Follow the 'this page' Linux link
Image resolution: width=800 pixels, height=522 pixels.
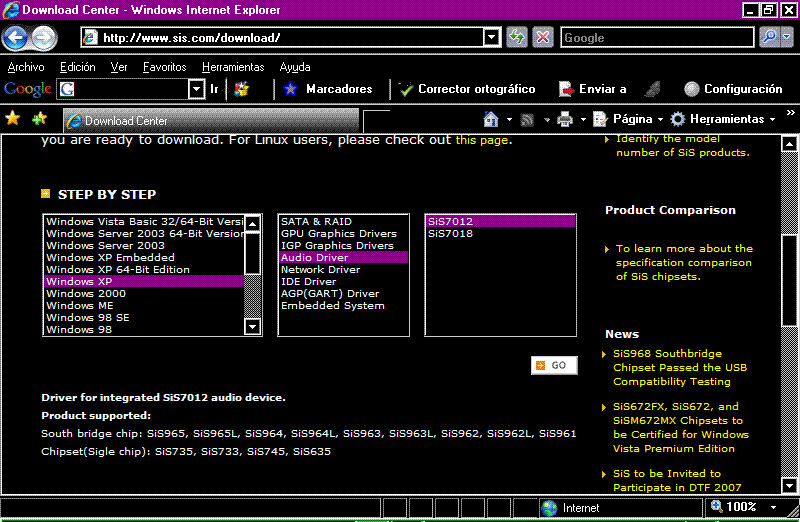tap(482, 140)
